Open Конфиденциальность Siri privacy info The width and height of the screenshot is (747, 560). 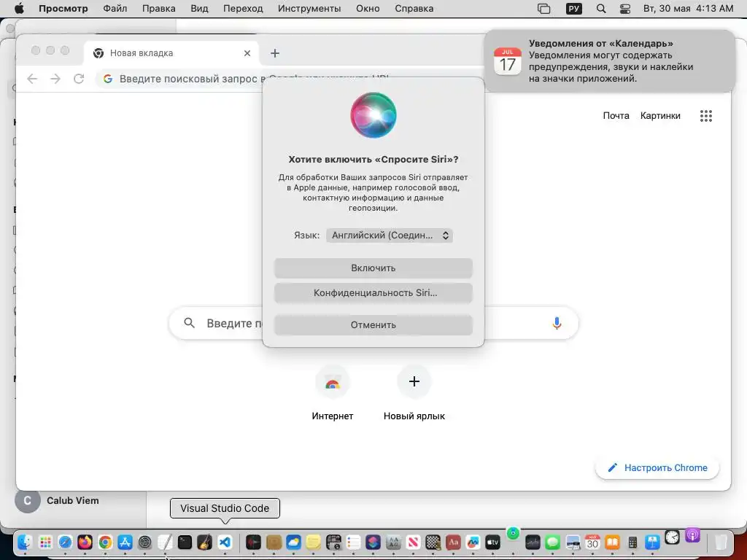click(x=373, y=293)
